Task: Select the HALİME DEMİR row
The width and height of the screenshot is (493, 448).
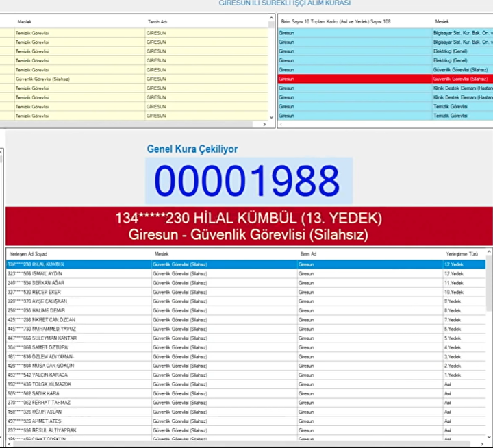Action: click(x=246, y=310)
